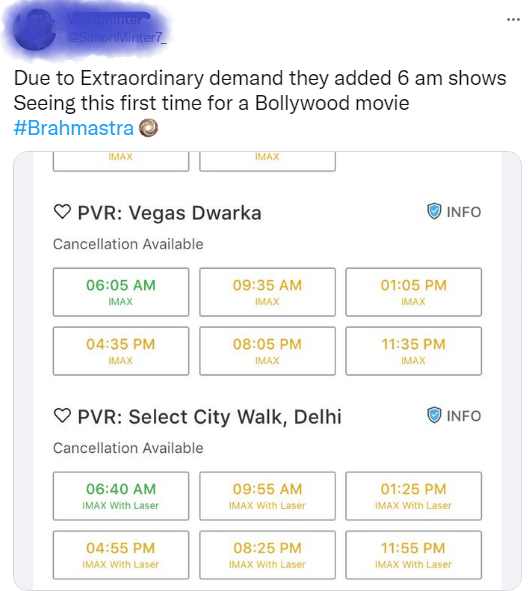
Task: Book the 08:25 PM IMAX With Laser show
Action: click(267, 555)
